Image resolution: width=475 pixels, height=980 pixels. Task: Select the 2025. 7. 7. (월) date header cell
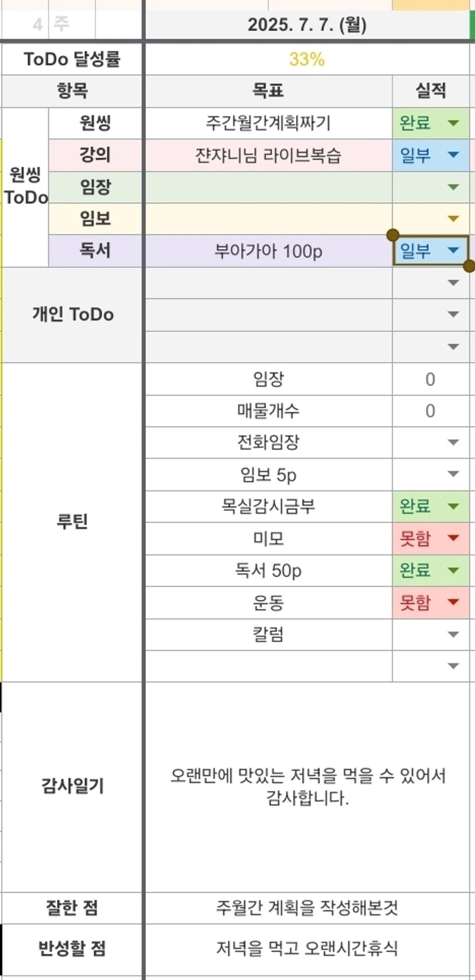[x=307, y=25]
